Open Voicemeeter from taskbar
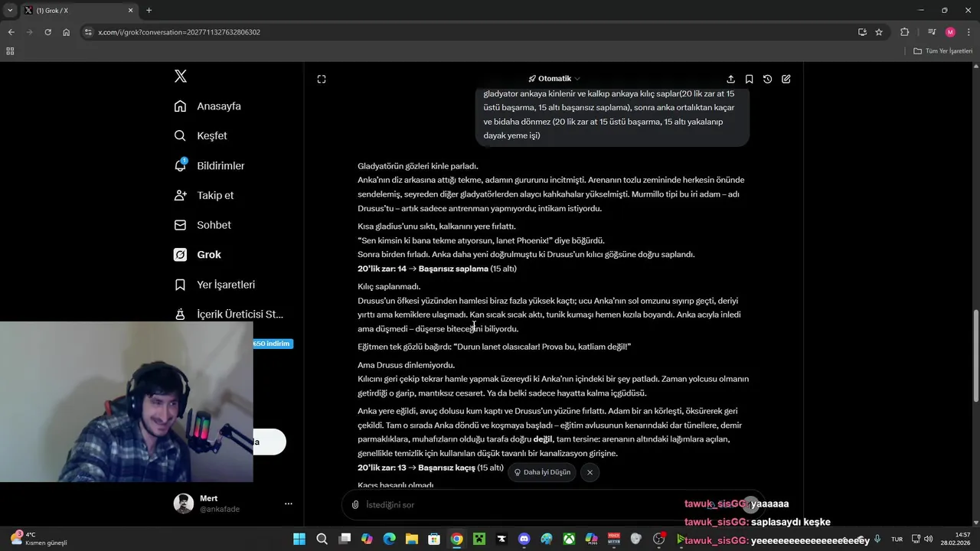Viewport: 980px width, 551px height. pyautogui.click(x=613, y=539)
